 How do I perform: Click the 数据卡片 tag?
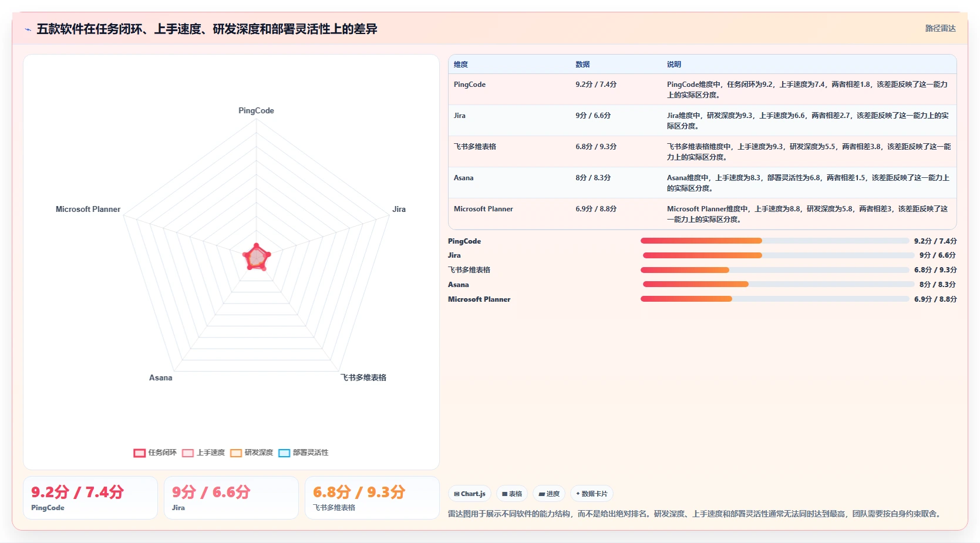(592, 494)
